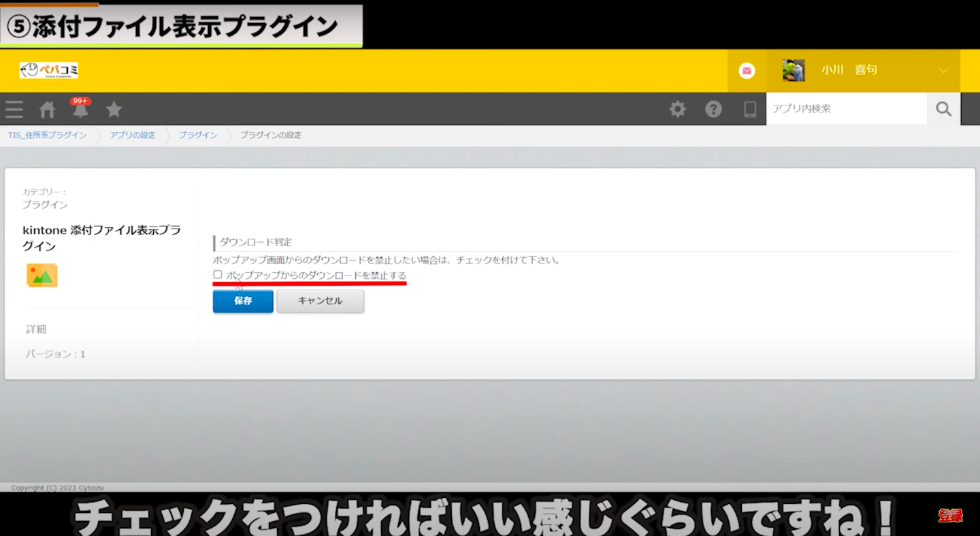Image resolution: width=980 pixels, height=536 pixels.
Task: Go to the home portal icon
Action: pyautogui.click(x=47, y=110)
